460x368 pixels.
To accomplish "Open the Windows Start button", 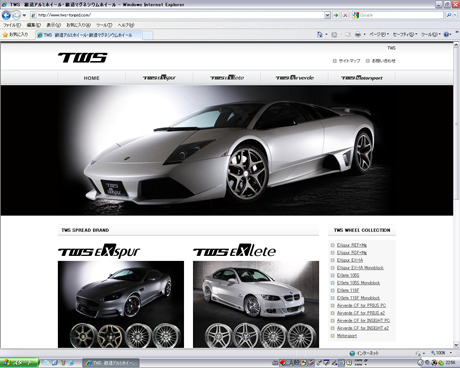I will coord(19,363).
